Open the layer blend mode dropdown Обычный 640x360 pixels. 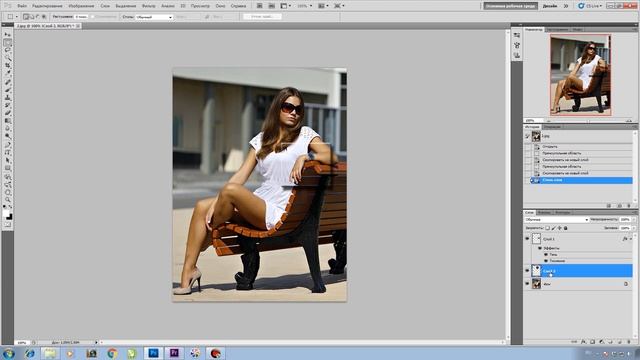[x=557, y=220]
